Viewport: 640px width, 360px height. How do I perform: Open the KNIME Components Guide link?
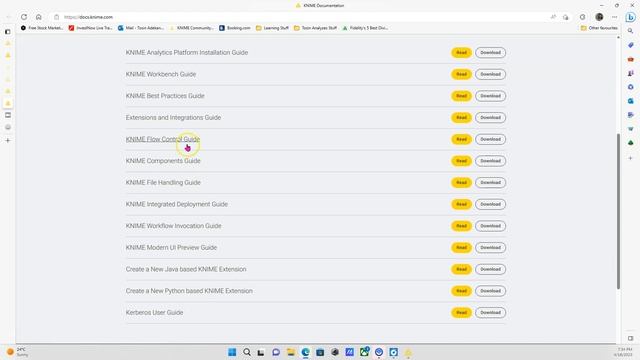coord(163,161)
